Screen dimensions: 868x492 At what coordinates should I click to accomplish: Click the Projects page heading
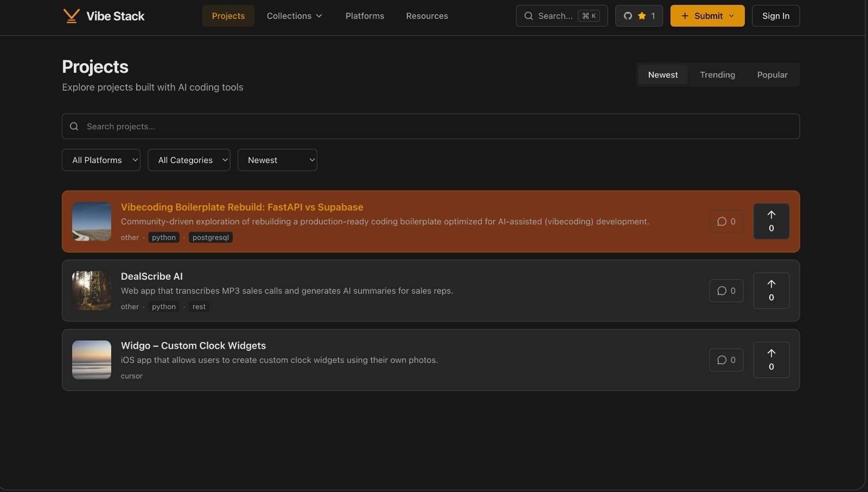[x=95, y=67]
